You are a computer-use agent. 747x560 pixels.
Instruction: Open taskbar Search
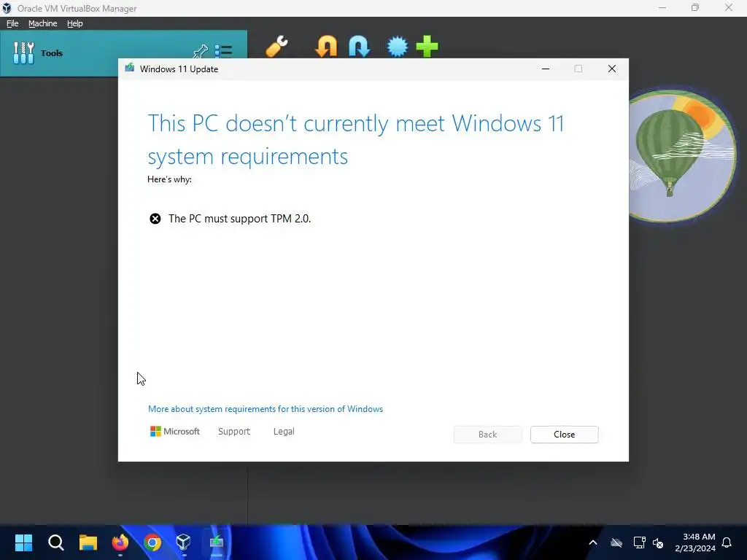click(x=55, y=542)
